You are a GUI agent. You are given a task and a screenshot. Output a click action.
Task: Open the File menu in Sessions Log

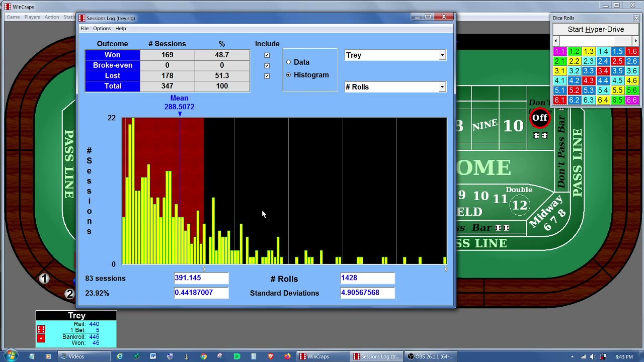tap(85, 28)
